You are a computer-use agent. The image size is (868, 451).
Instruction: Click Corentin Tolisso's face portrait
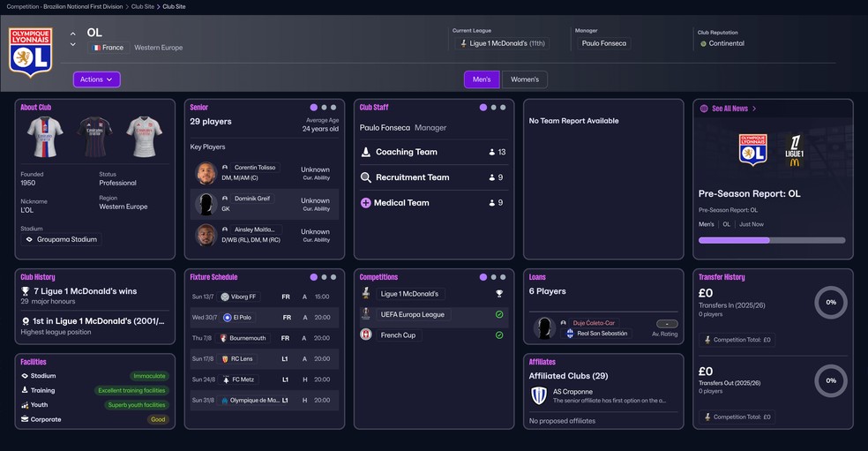tap(206, 173)
